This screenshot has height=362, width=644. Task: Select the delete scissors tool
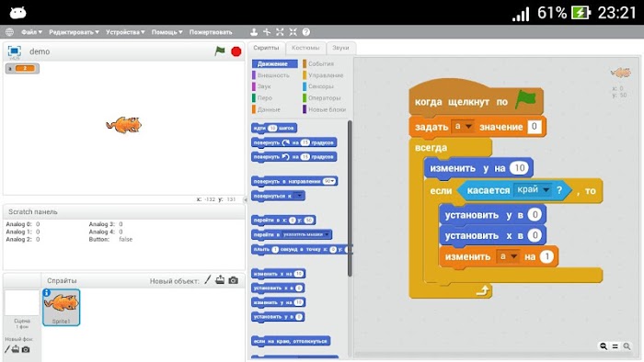[267, 32]
